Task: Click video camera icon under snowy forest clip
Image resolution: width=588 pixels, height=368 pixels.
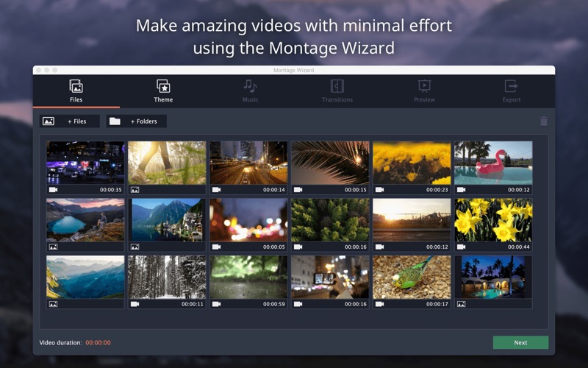Action: point(135,304)
